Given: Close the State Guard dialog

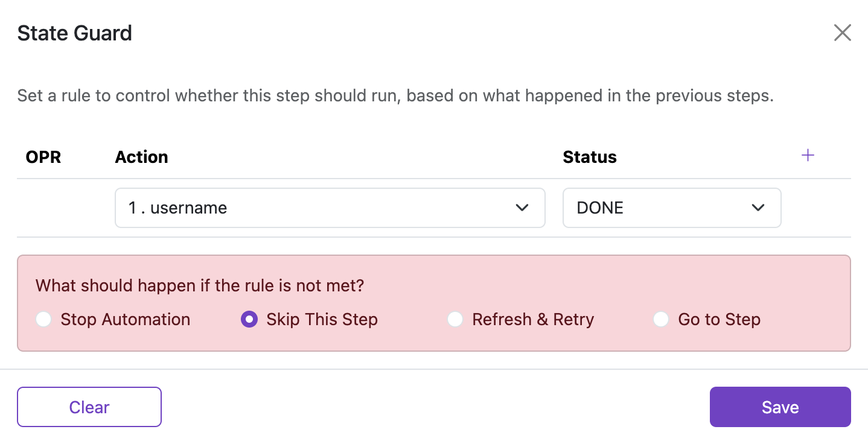Looking at the screenshot, I should tap(842, 33).
